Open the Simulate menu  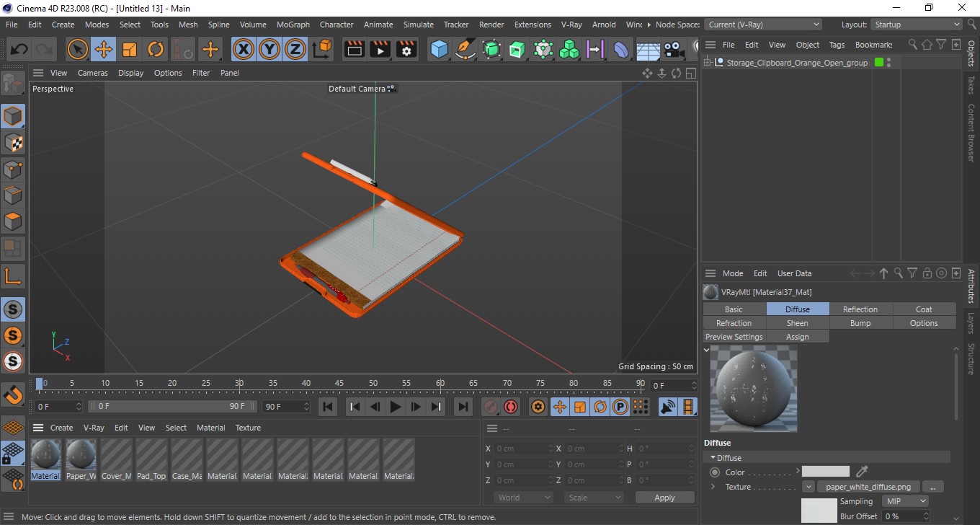[x=419, y=25]
